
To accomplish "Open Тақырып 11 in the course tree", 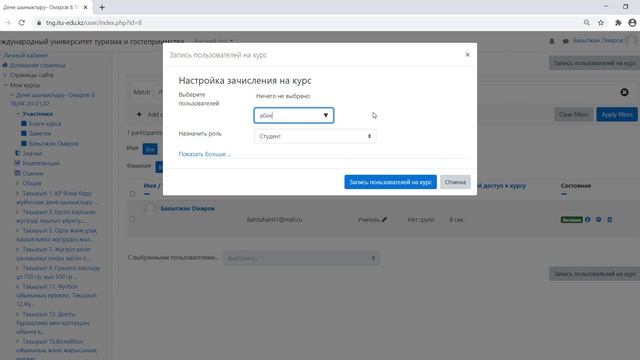I will pos(56,295).
